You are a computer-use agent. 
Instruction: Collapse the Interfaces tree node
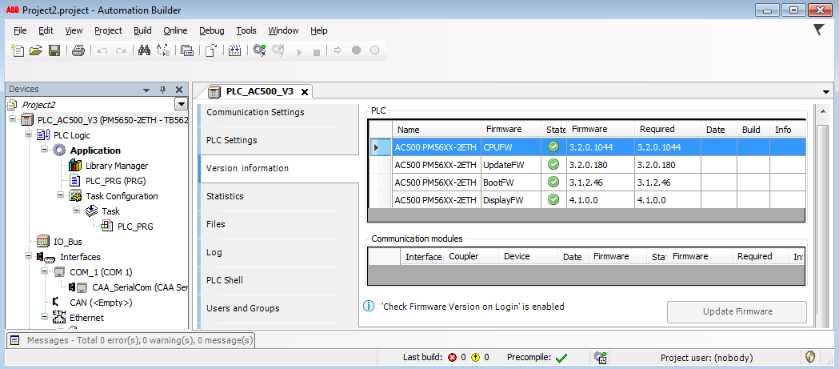29,257
